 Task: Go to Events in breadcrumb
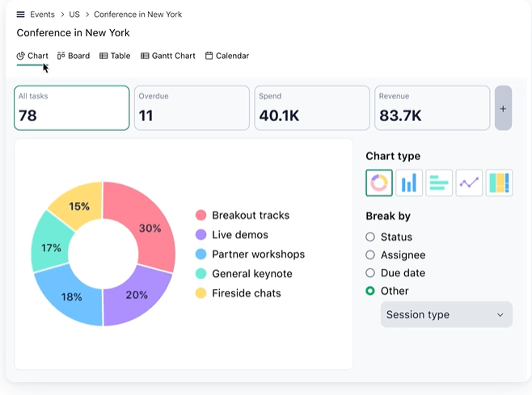click(42, 15)
